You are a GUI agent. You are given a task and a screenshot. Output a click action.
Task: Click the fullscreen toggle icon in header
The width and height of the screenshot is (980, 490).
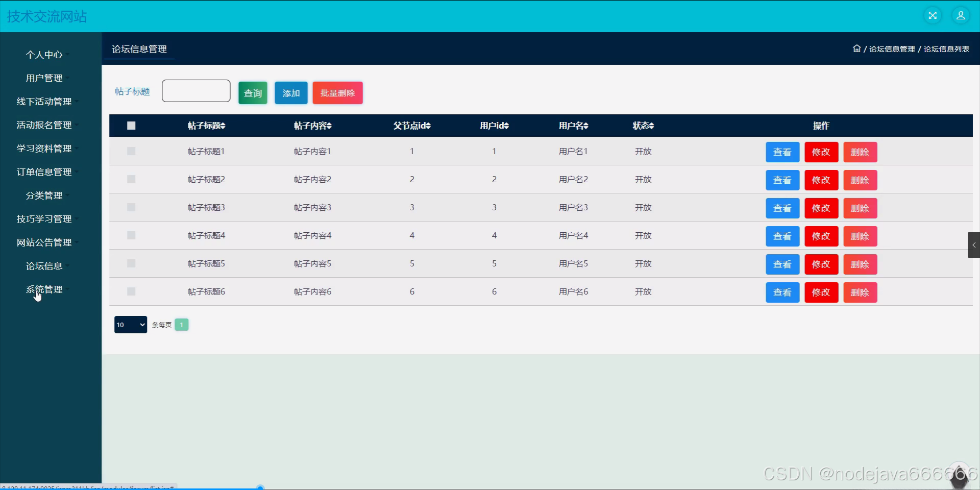tap(933, 15)
